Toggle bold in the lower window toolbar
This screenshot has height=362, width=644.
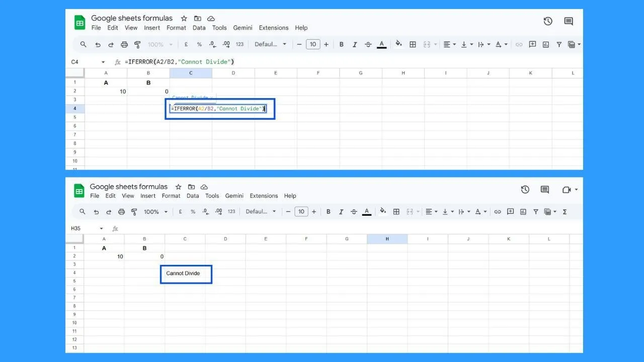[x=329, y=212]
